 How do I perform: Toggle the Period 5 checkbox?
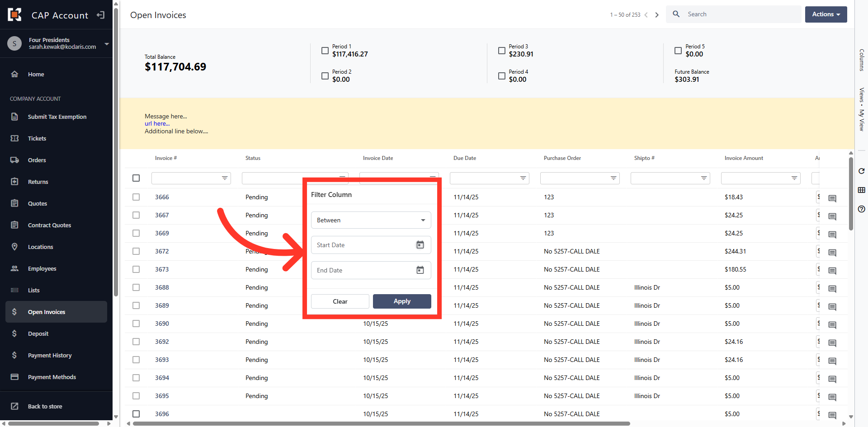tap(678, 51)
